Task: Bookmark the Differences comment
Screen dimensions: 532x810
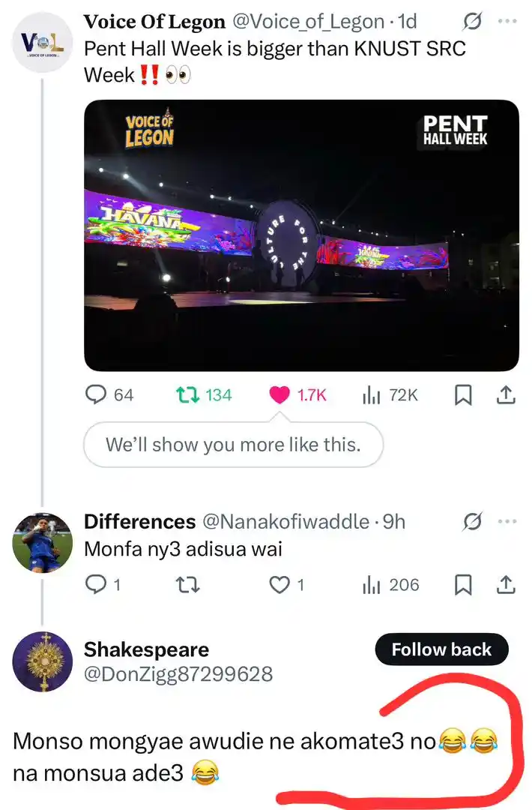Action: (x=464, y=585)
